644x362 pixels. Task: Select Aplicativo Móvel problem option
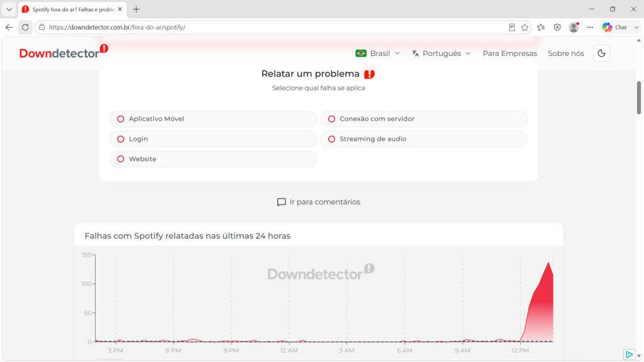pos(213,119)
